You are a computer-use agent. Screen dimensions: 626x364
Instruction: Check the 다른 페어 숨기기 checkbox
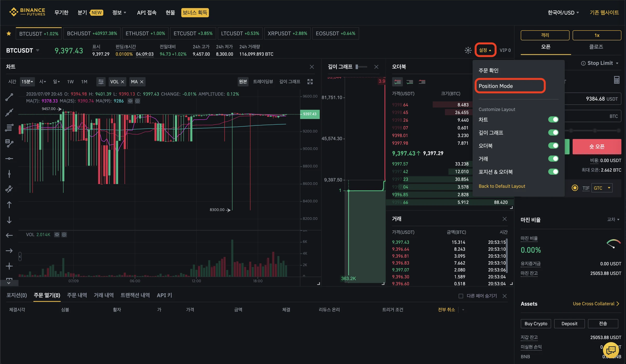(461, 296)
